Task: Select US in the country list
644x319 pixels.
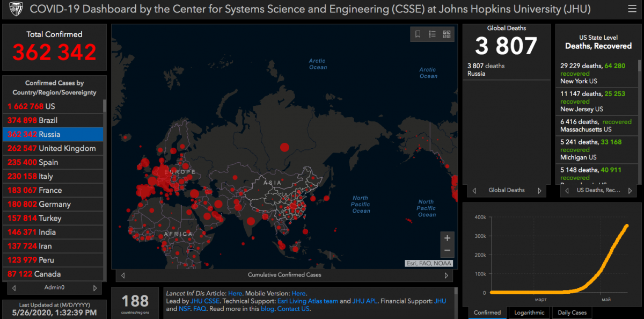Action: (53, 106)
